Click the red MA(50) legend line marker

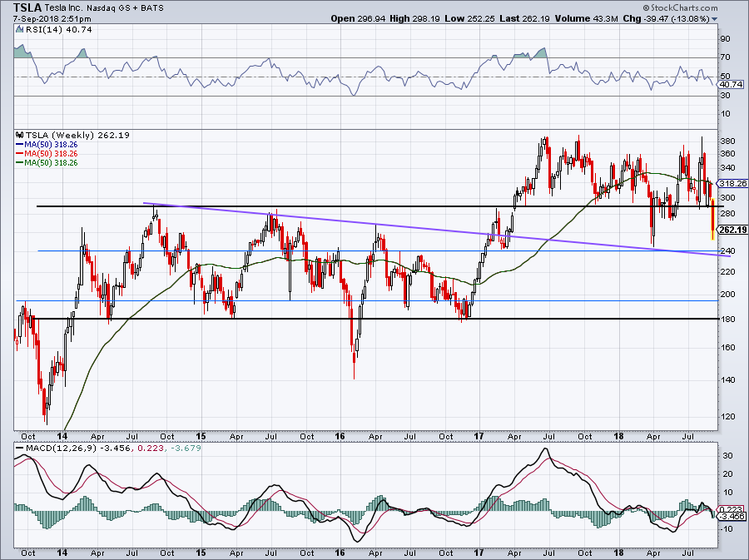pos(20,154)
